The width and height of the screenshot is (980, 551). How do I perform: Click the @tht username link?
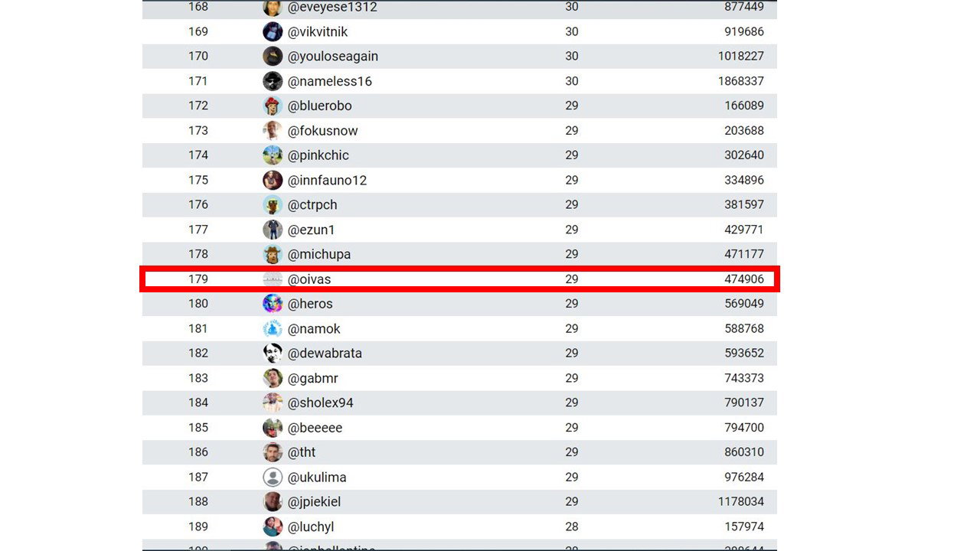pyautogui.click(x=302, y=452)
